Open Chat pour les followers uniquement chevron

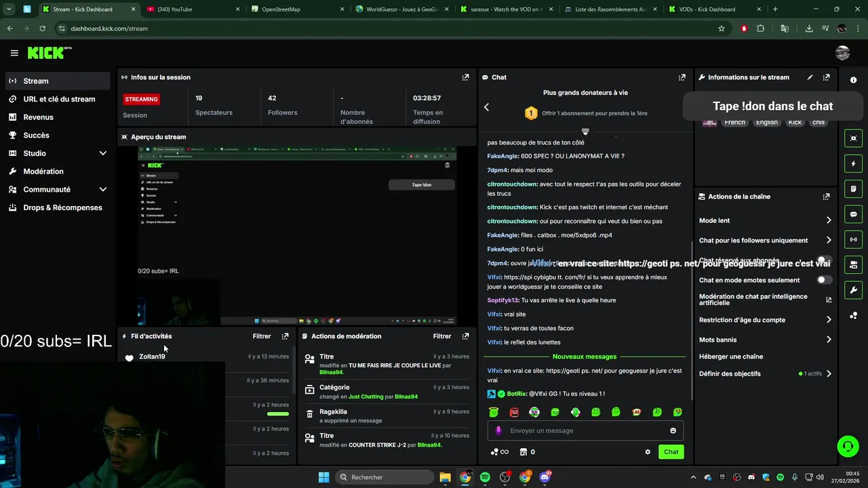pyautogui.click(x=829, y=240)
